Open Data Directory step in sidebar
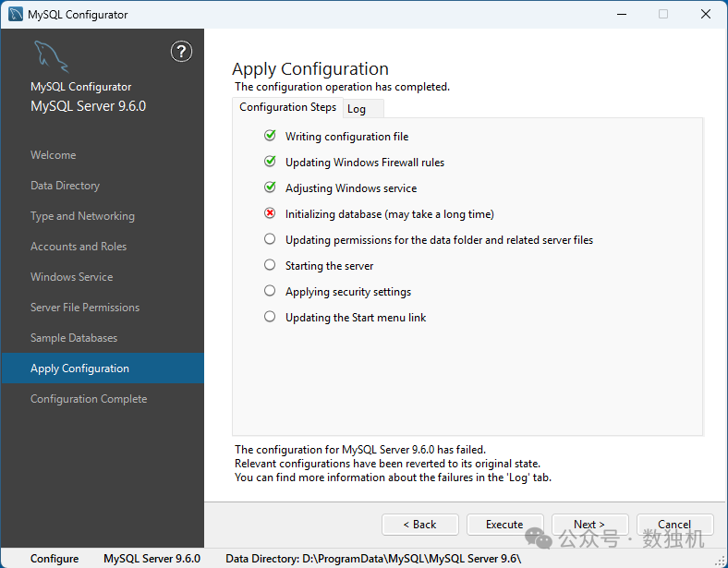The image size is (728, 568). (x=65, y=186)
